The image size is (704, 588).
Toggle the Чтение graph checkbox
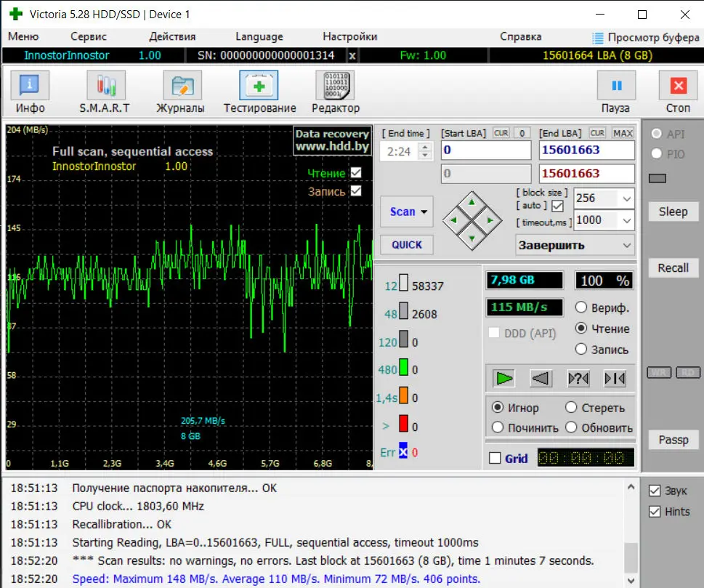point(356,172)
